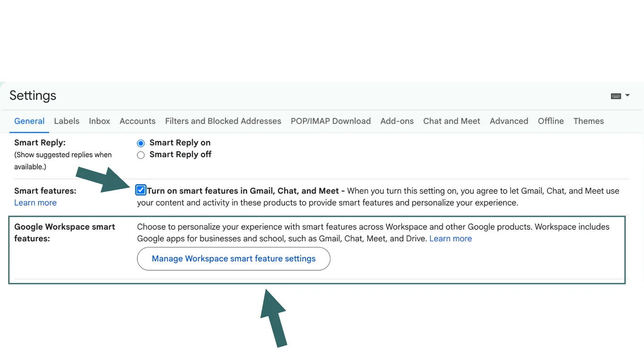Expand the input tools dropdown arrow
Viewport: 644px width, 362px height.
pos(627,95)
